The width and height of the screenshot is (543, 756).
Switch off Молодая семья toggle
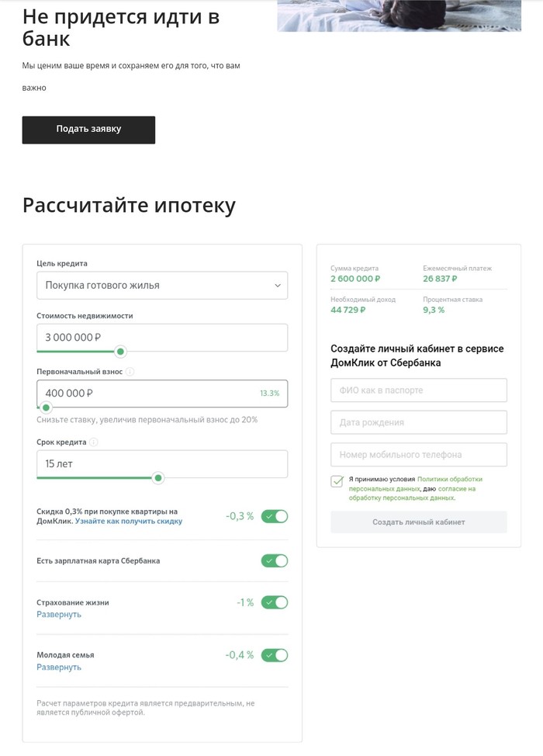(x=275, y=655)
